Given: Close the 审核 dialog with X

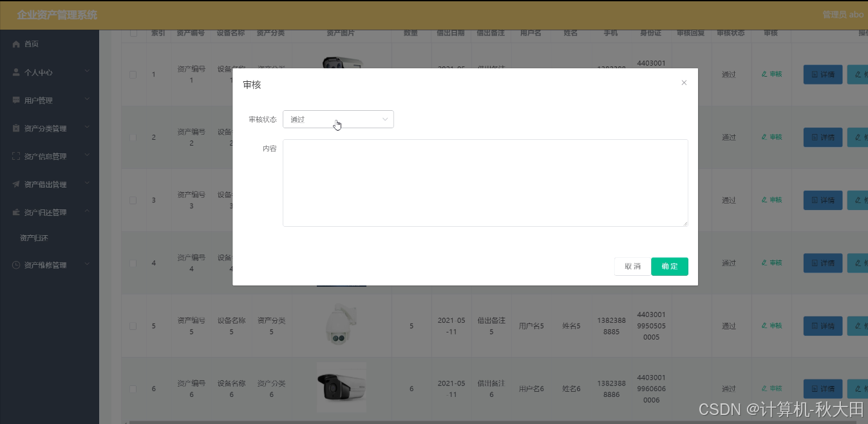Looking at the screenshot, I should (684, 82).
